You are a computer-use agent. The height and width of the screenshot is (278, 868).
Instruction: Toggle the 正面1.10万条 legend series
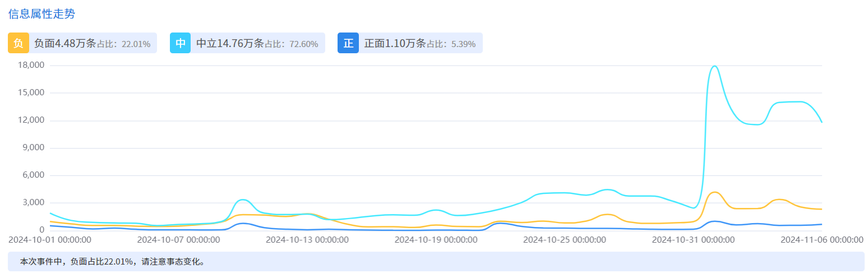point(410,43)
